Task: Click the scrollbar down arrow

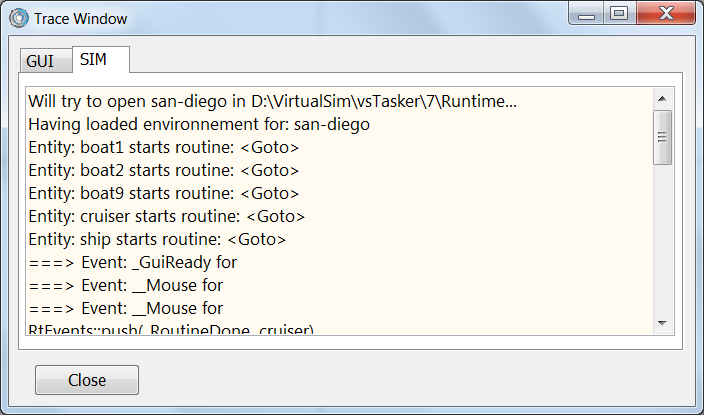Action: pos(661,322)
